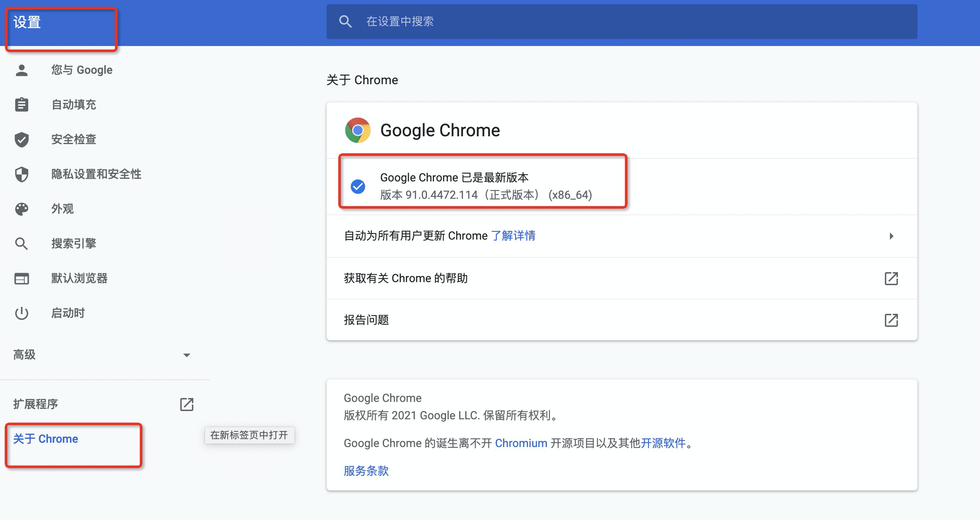Open 扩展程序 via its external-link icon
Image resolution: width=980 pixels, height=520 pixels.
click(x=186, y=404)
